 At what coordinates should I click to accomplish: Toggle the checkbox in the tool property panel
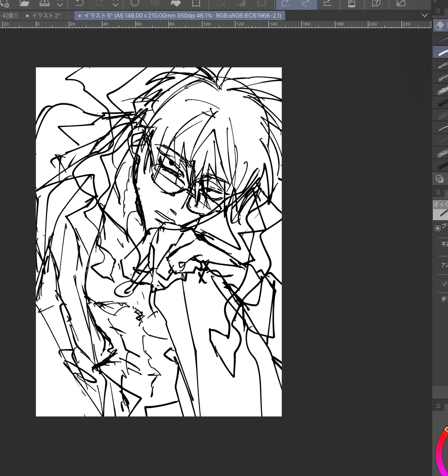point(444,284)
